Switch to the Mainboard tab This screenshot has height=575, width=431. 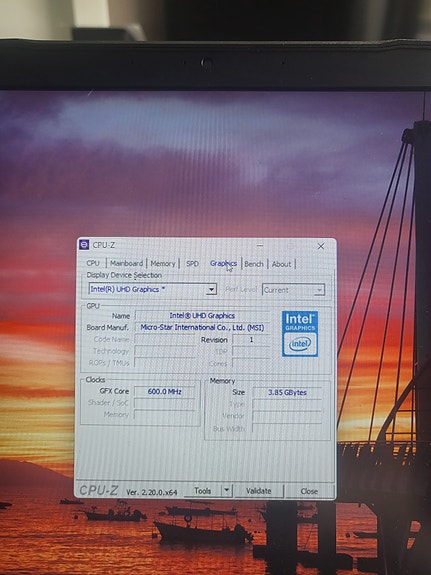click(127, 263)
